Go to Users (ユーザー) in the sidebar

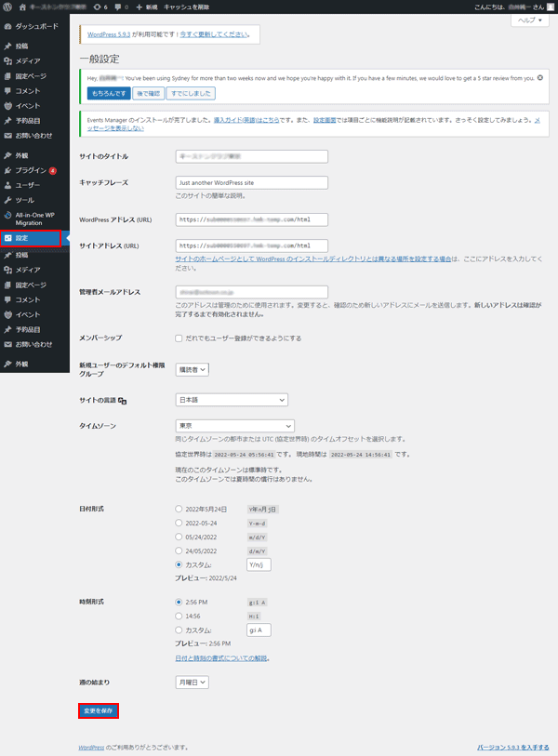coord(28,185)
